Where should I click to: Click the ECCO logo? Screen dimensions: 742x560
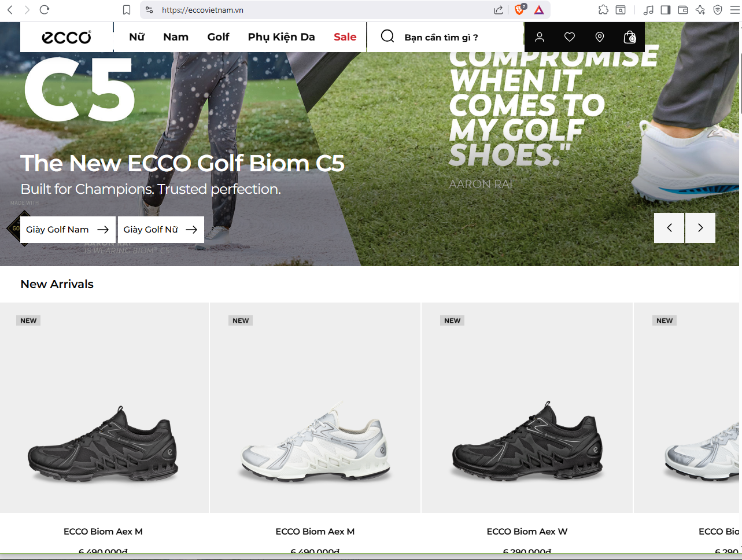(x=67, y=37)
